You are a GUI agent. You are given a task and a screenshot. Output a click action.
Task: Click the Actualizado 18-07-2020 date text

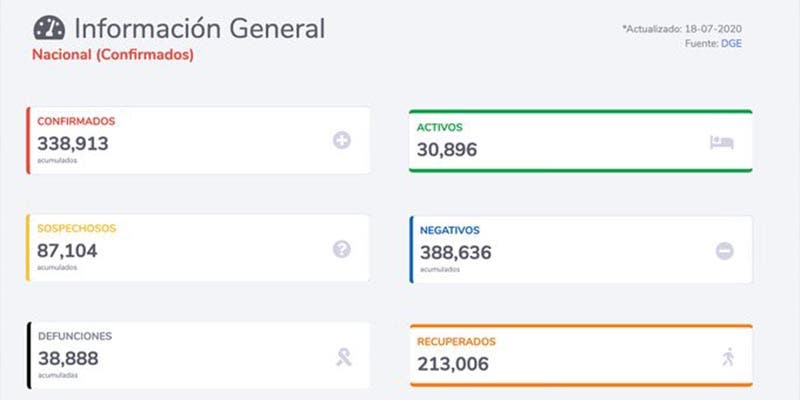click(x=683, y=29)
